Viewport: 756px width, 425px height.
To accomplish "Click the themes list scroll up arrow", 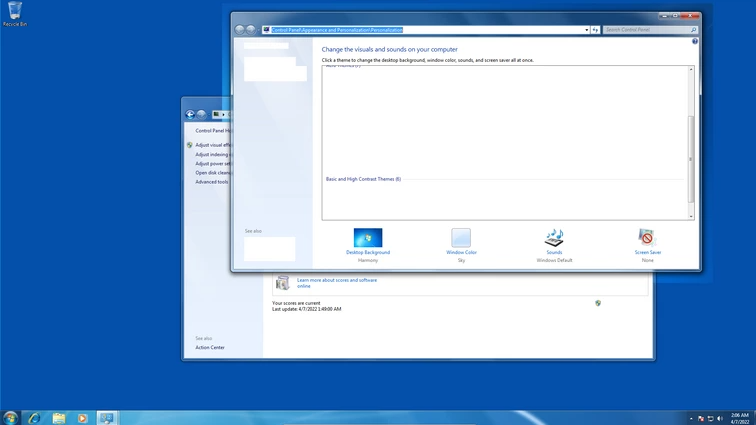I will (x=691, y=69).
